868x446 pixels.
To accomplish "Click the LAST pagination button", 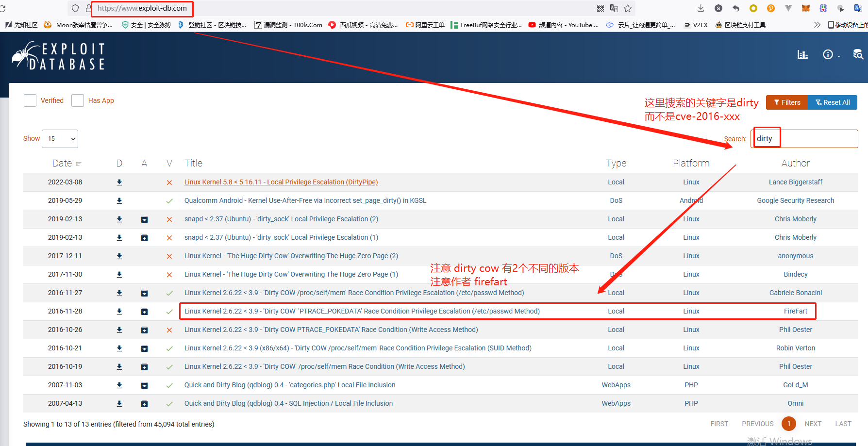I will coord(843,424).
